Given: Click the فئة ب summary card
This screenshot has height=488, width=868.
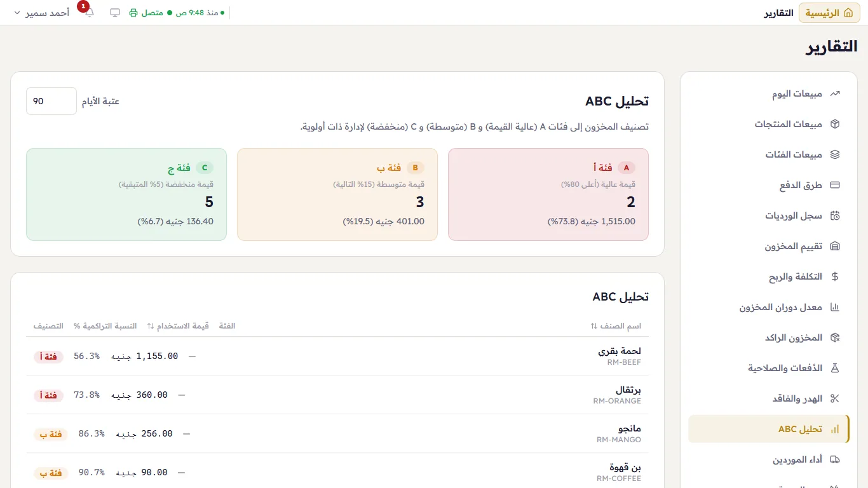Looking at the screenshot, I should click(x=337, y=194).
